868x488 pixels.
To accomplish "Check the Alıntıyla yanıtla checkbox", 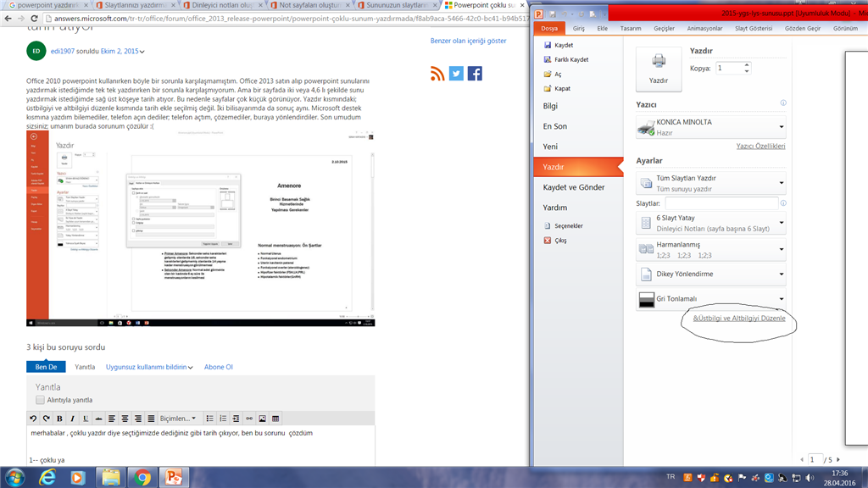I will [40, 400].
